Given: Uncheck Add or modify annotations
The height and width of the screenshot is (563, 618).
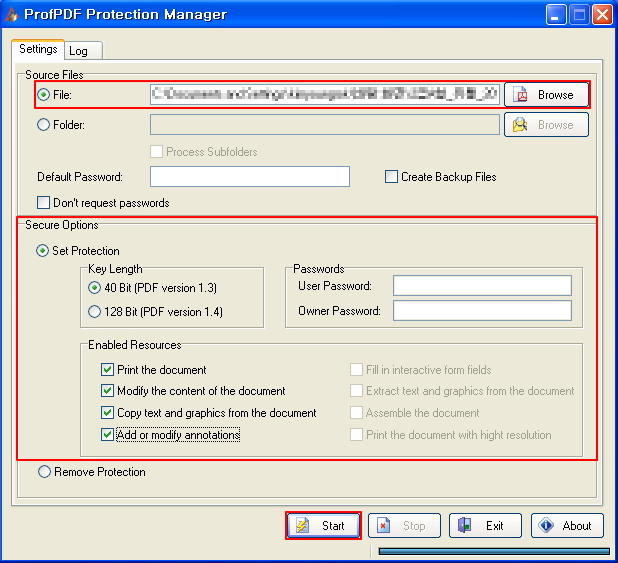Looking at the screenshot, I should coord(107,435).
